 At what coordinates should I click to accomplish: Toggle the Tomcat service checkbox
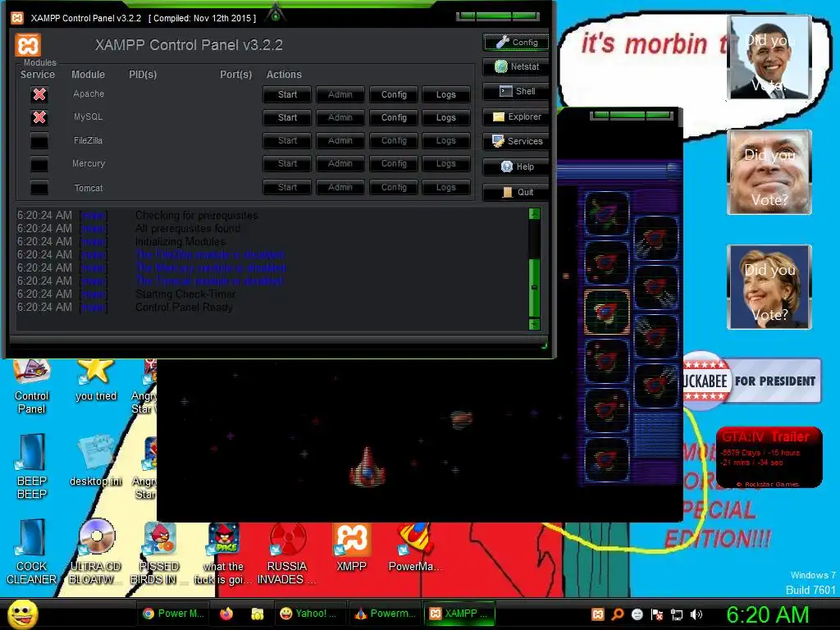[39, 188]
